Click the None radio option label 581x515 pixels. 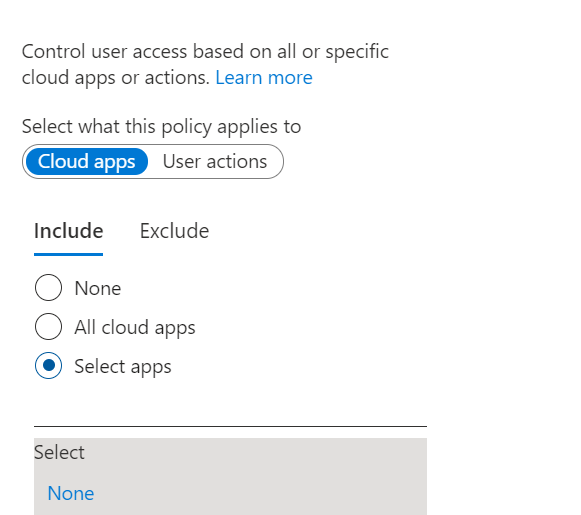click(x=98, y=288)
